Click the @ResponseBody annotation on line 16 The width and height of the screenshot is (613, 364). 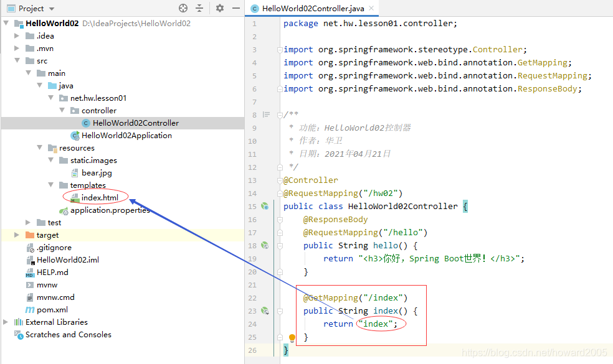pos(335,220)
